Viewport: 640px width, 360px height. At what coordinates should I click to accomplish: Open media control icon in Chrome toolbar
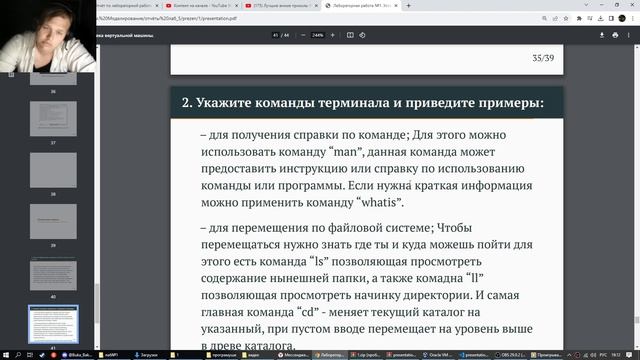pos(590,18)
